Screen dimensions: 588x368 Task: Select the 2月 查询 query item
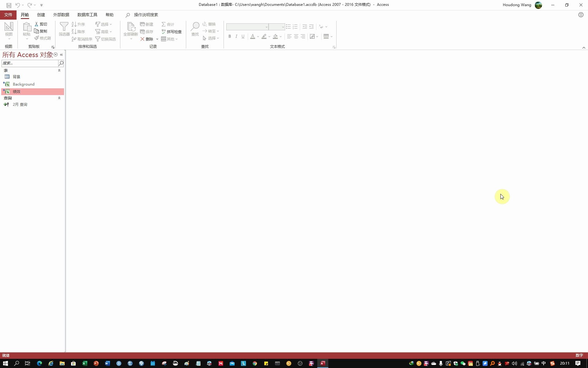(x=20, y=105)
